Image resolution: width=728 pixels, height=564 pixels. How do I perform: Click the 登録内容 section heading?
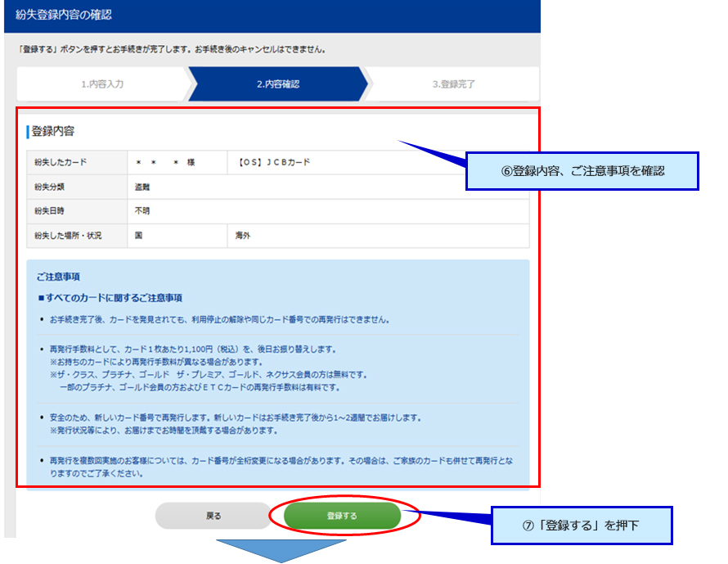point(53,131)
